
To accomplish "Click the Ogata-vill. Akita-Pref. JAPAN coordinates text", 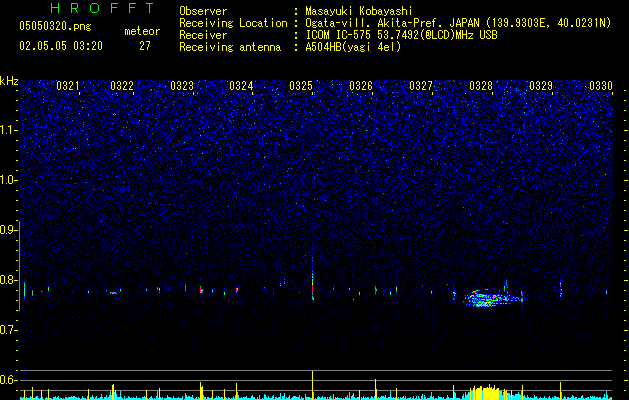I will click(458, 23).
